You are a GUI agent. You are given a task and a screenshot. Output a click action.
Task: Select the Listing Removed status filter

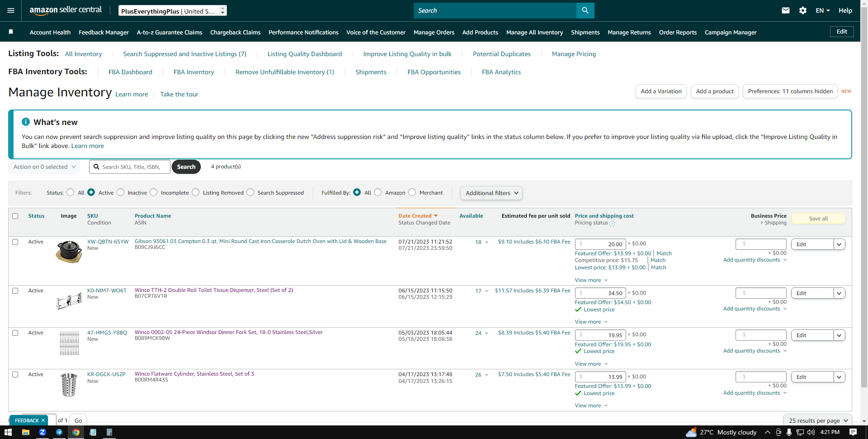click(x=195, y=192)
